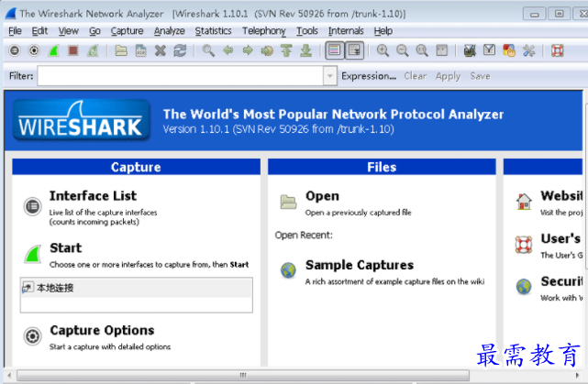
Task: Toggle packet list colorize button
Action: [335, 50]
